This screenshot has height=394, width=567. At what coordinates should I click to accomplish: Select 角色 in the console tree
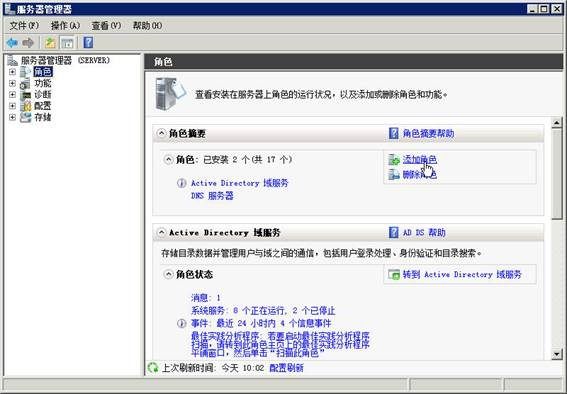[x=43, y=72]
